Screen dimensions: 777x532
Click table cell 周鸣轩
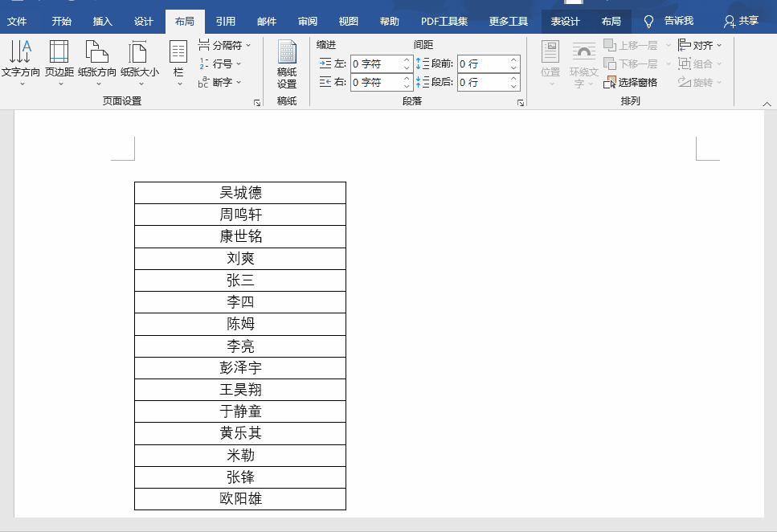point(240,215)
